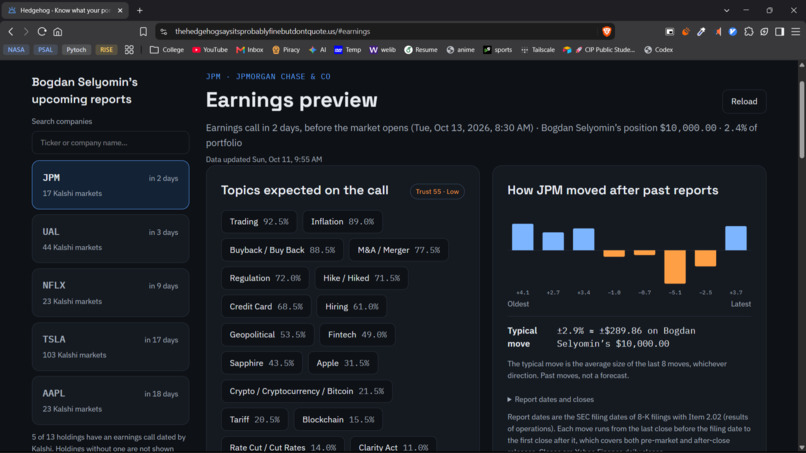The height and width of the screenshot is (453, 806).
Task: Click the browser address bar URL
Action: [272, 31]
